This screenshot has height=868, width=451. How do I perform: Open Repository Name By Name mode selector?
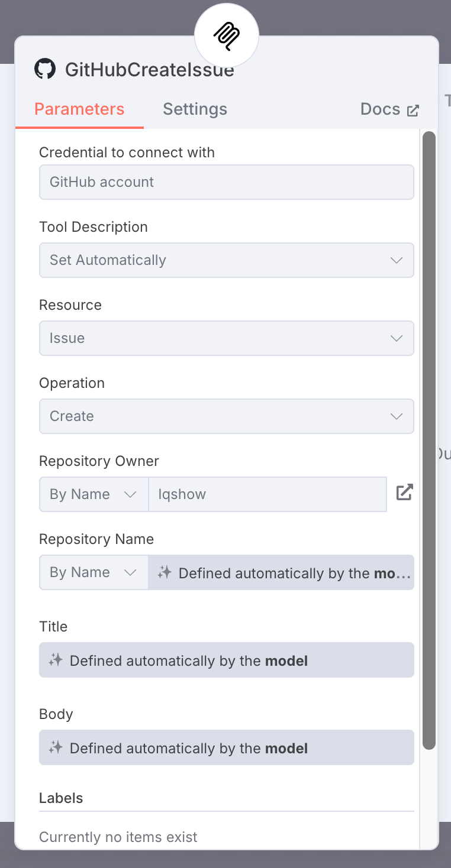click(x=94, y=572)
